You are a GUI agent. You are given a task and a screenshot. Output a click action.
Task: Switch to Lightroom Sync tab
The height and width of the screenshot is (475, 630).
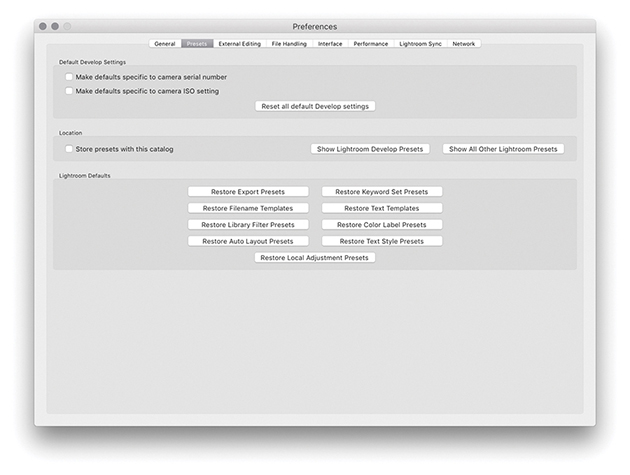tap(420, 44)
